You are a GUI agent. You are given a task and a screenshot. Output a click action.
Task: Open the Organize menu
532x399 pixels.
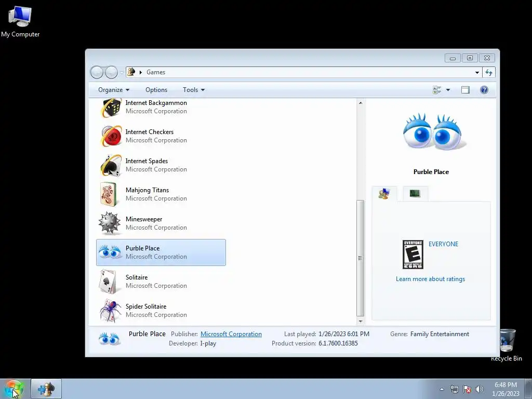point(114,90)
